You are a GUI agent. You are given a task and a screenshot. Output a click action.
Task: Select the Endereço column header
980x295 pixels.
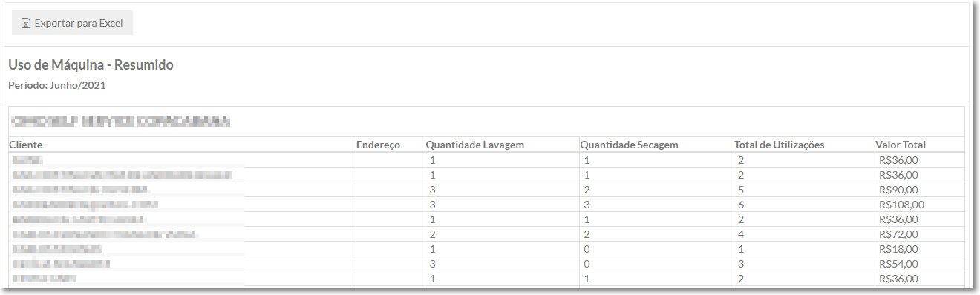pyautogui.click(x=378, y=145)
